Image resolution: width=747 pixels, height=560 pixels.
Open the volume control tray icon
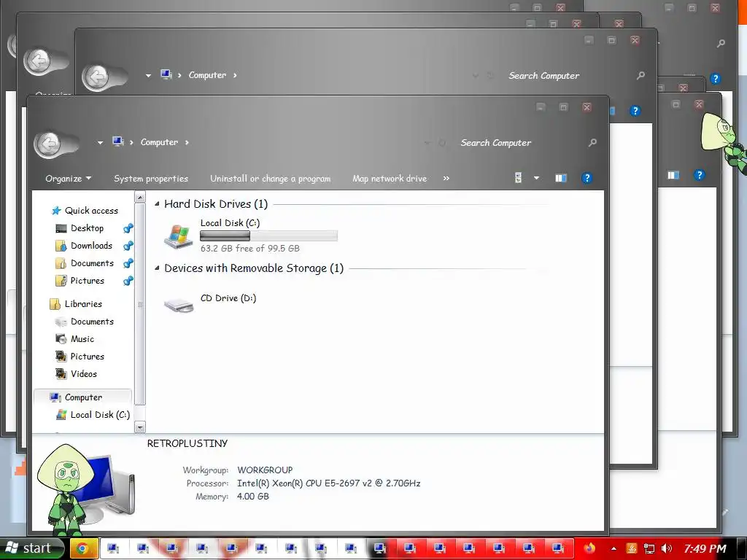pyautogui.click(x=667, y=548)
